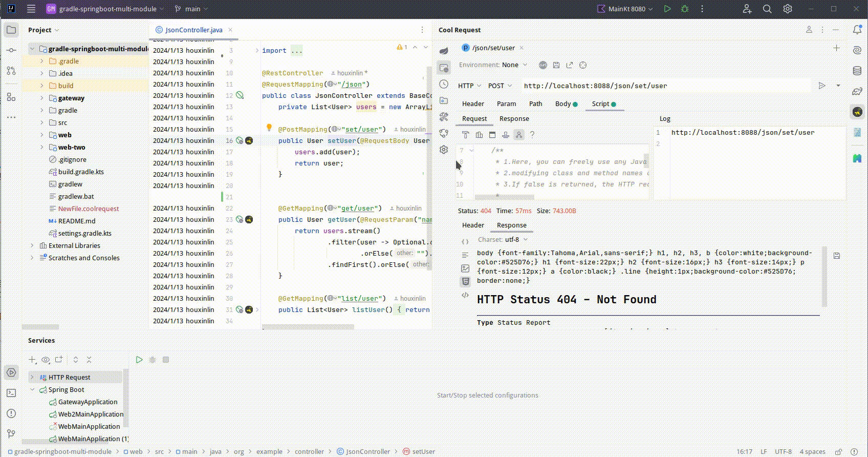Expand HTTP Request node in Services
Viewport: 868px width, 457px height.
point(32,377)
